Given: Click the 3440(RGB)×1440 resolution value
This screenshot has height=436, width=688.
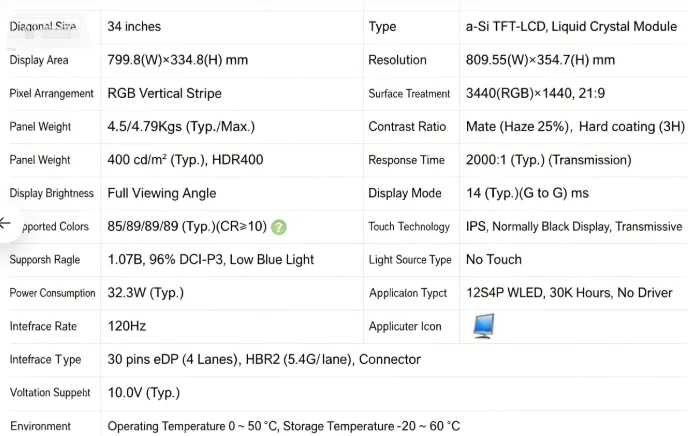Looking at the screenshot, I should point(535,93).
